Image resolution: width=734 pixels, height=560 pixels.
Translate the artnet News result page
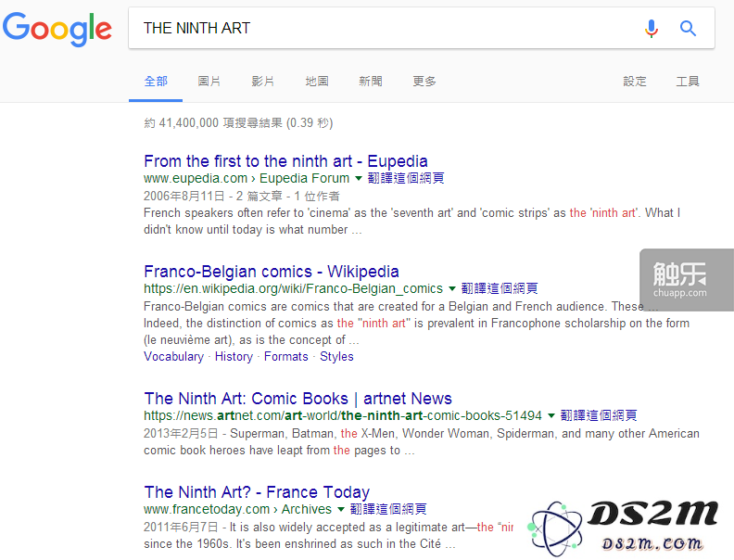(599, 415)
